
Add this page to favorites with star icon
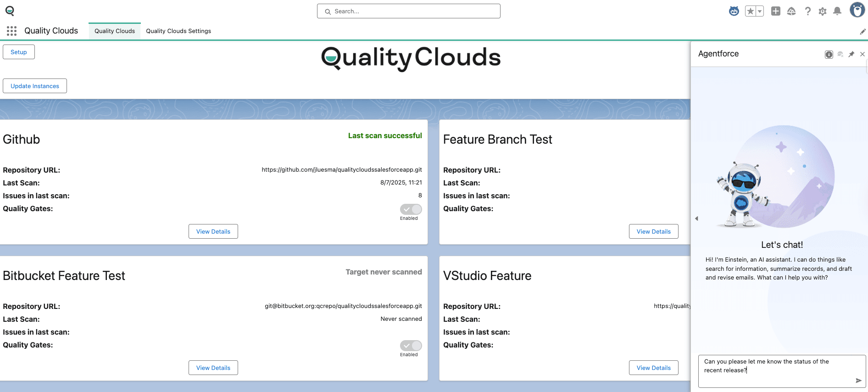pyautogui.click(x=751, y=11)
